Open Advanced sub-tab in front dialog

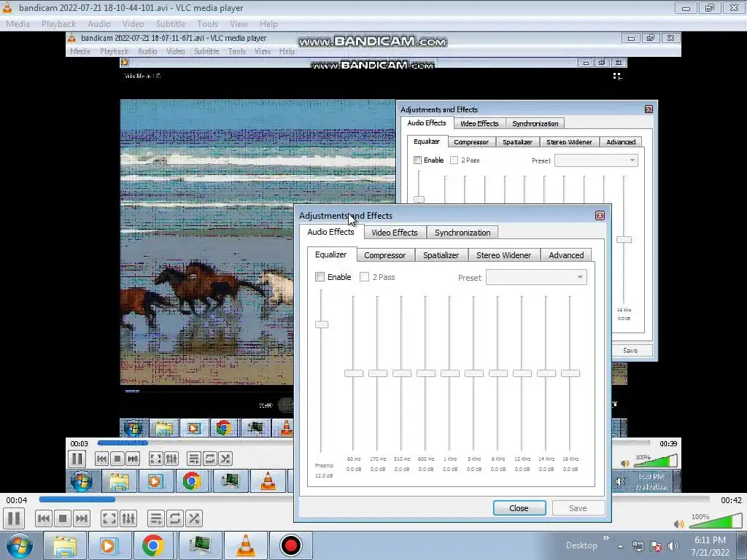tap(566, 255)
